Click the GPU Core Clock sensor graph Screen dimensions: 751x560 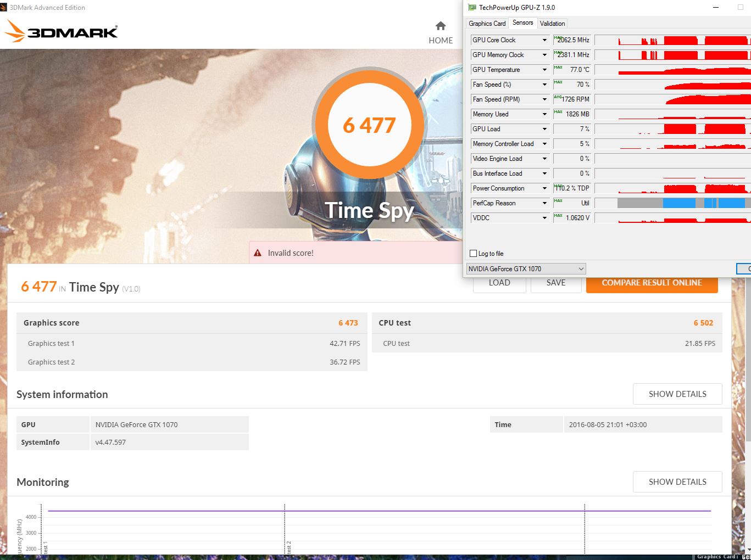[x=672, y=40]
